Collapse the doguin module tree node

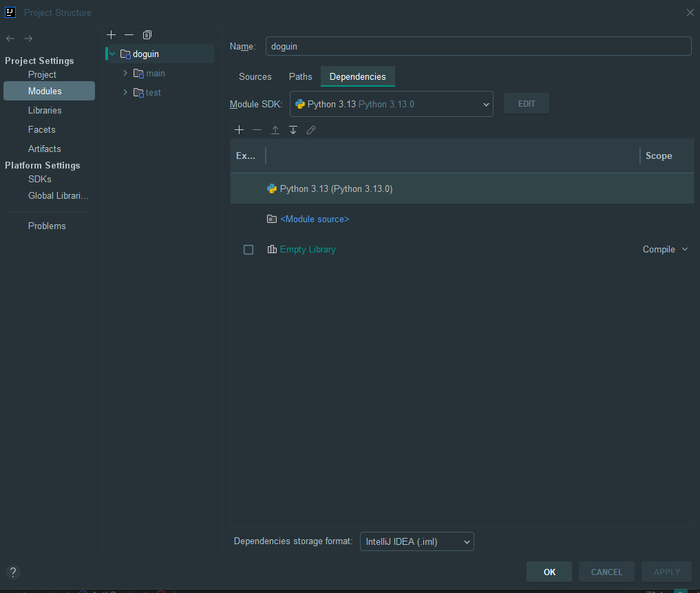tap(112, 54)
